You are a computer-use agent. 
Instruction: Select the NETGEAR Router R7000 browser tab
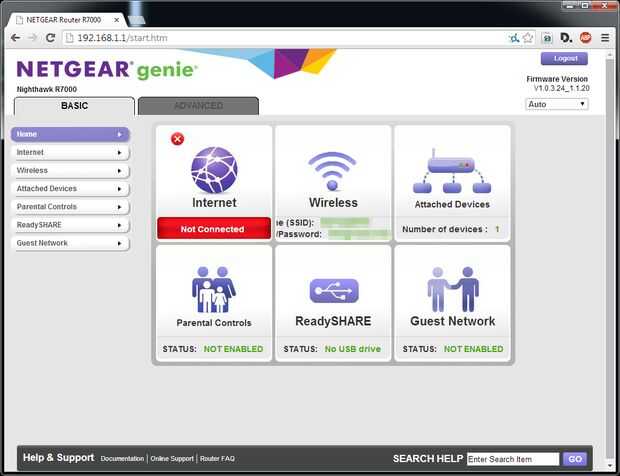coord(67,20)
